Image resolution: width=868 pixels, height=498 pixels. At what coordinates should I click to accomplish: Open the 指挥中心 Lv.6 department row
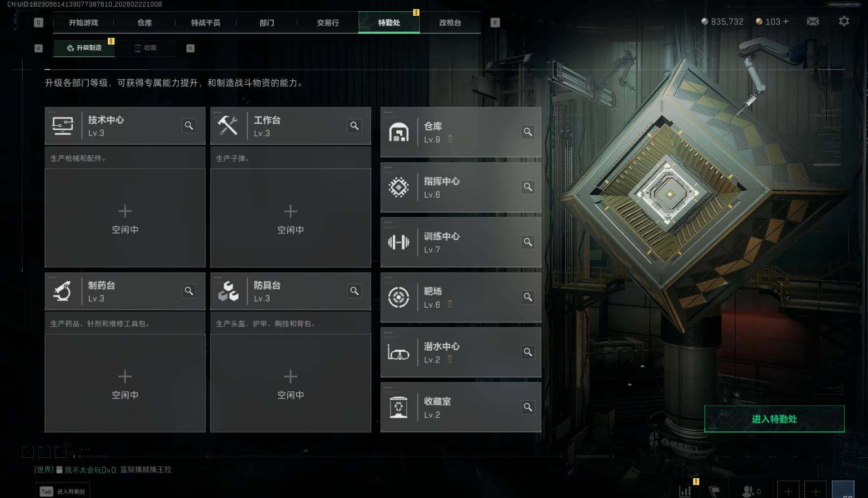click(x=461, y=187)
